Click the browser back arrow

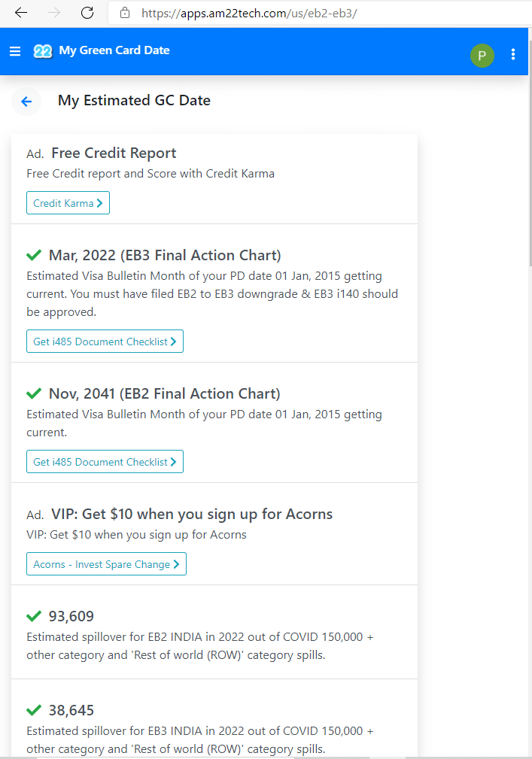point(21,13)
